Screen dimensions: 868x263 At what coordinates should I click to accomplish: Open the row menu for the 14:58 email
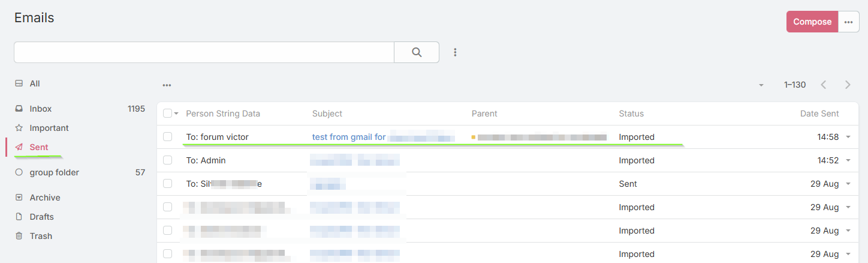tap(848, 137)
